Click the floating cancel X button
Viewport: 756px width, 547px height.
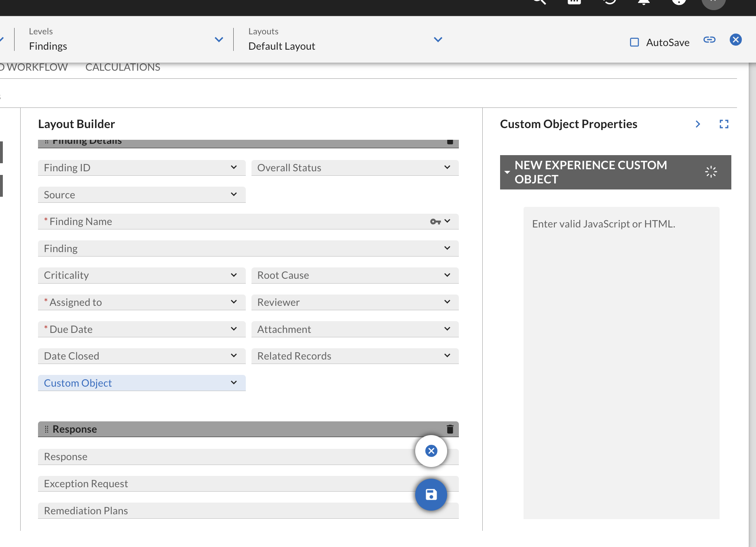pos(431,451)
